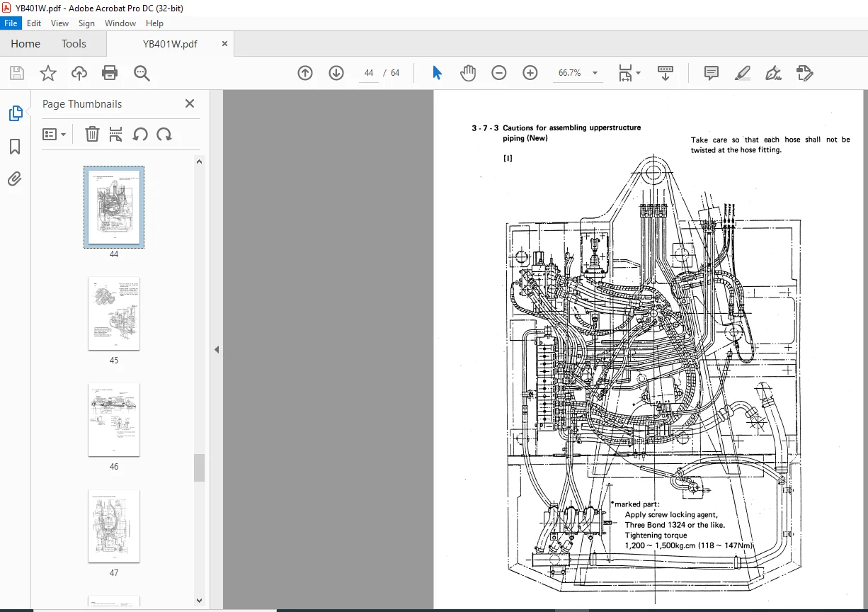Image resolution: width=868 pixels, height=612 pixels.
Task: Close the YB401W.pdf tab
Action: click(x=225, y=43)
